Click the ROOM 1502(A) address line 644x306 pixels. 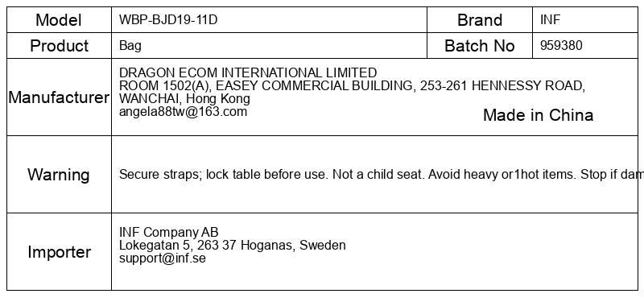[352, 86]
